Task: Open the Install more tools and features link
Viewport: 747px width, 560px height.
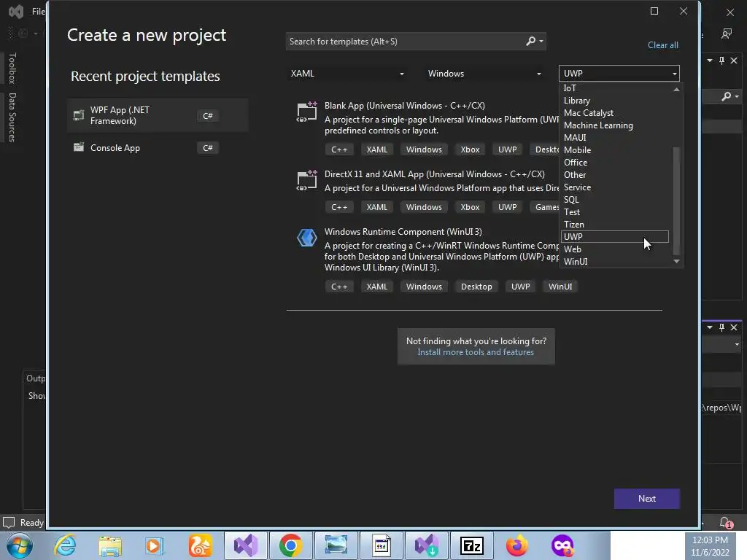Action: coord(476,352)
